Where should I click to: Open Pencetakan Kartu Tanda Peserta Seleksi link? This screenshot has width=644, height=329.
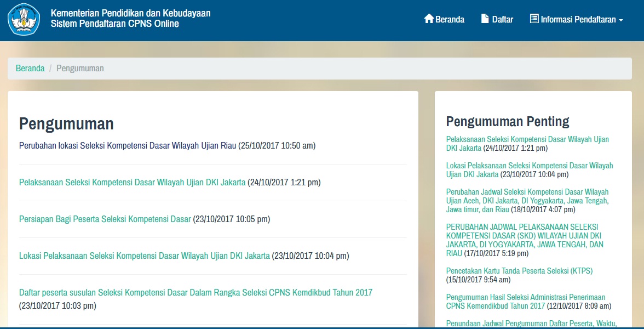(x=519, y=271)
